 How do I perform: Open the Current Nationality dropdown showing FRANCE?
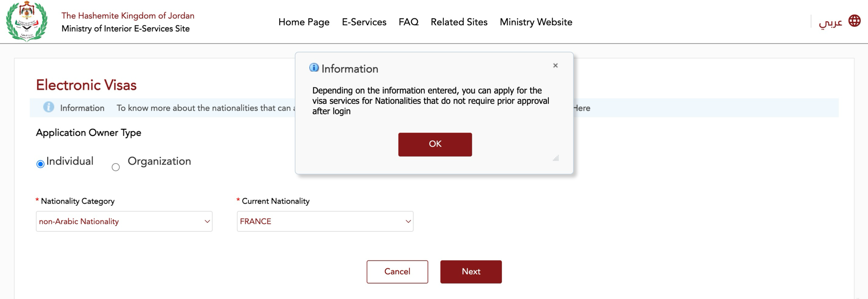click(x=325, y=221)
